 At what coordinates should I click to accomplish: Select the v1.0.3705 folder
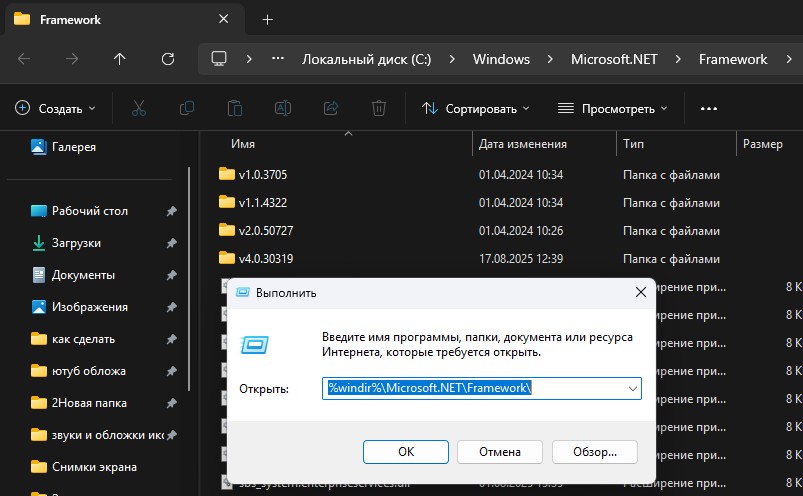[263, 175]
